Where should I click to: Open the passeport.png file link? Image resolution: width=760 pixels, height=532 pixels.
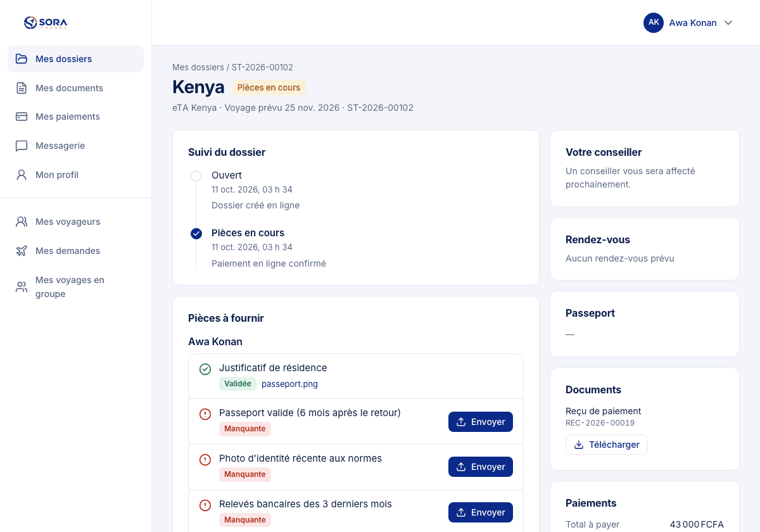(289, 384)
